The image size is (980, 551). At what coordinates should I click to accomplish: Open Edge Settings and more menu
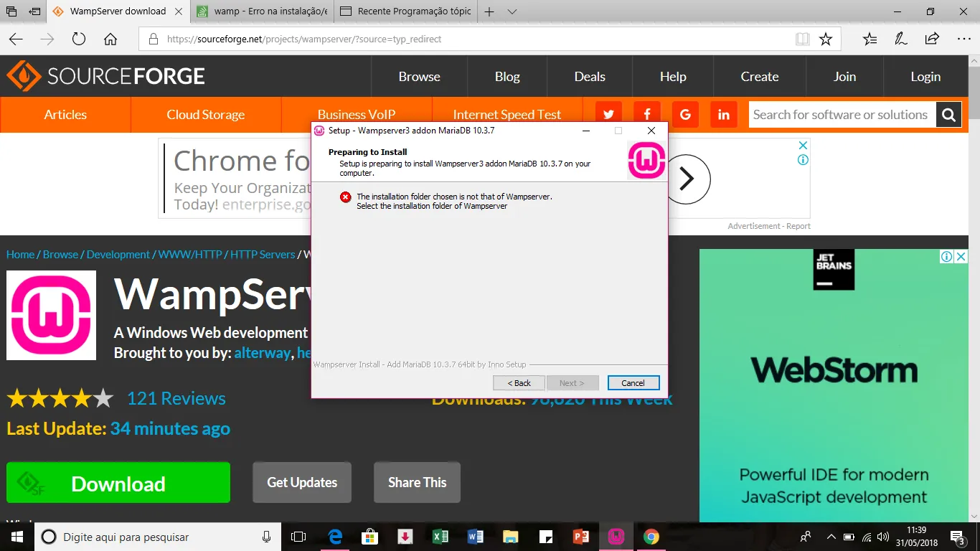pos(963,39)
